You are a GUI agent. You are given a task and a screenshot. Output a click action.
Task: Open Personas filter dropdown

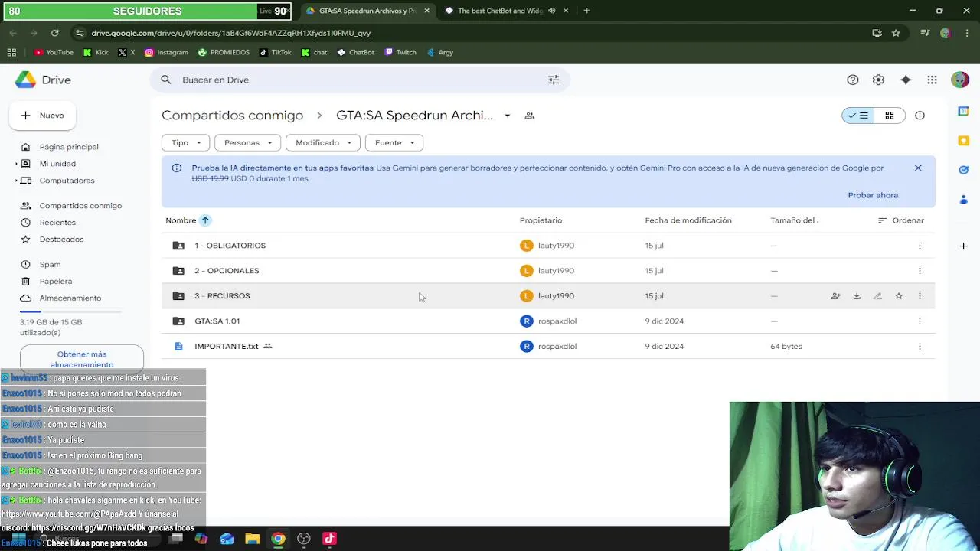coord(248,143)
